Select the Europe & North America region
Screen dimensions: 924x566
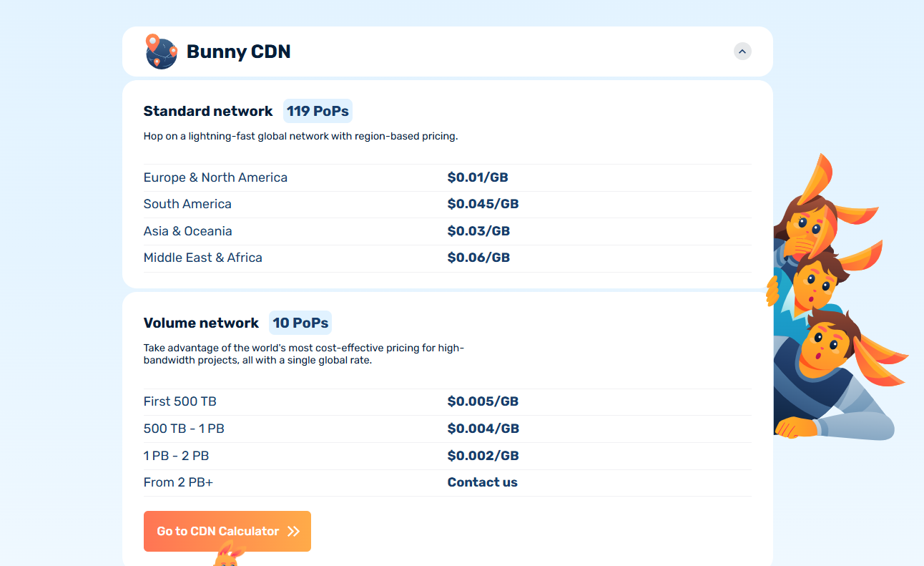pos(215,177)
